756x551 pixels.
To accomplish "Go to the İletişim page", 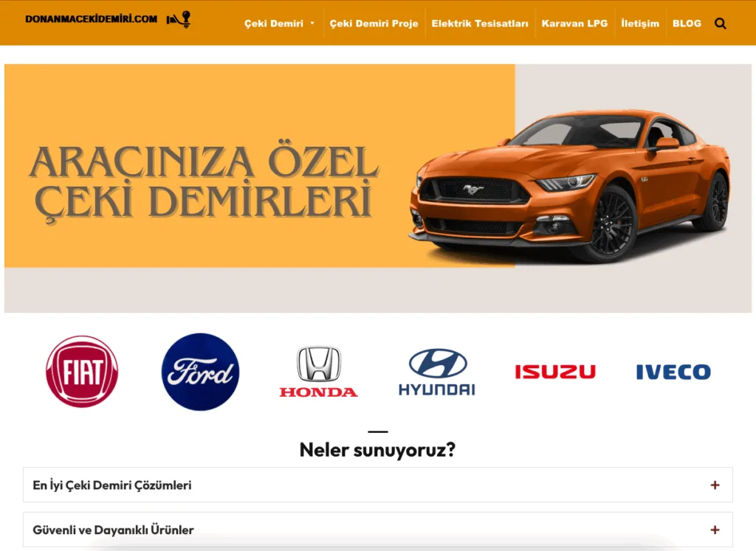I will point(640,24).
